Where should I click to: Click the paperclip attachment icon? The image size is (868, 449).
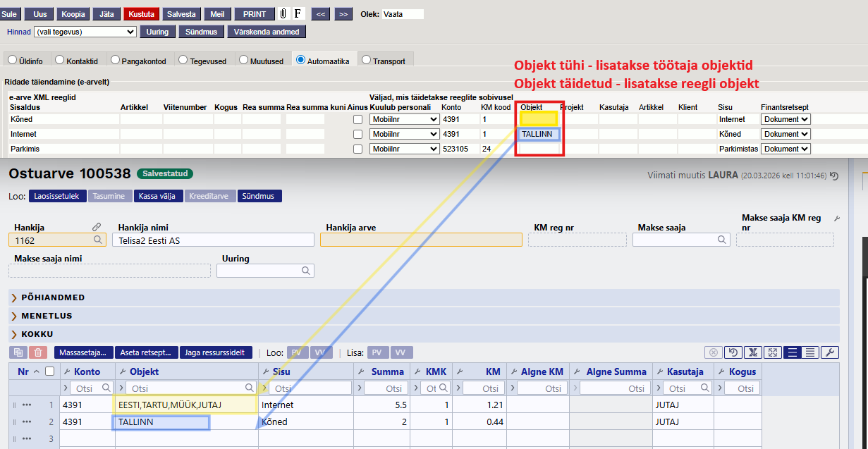pyautogui.click(x=283, y=14)
